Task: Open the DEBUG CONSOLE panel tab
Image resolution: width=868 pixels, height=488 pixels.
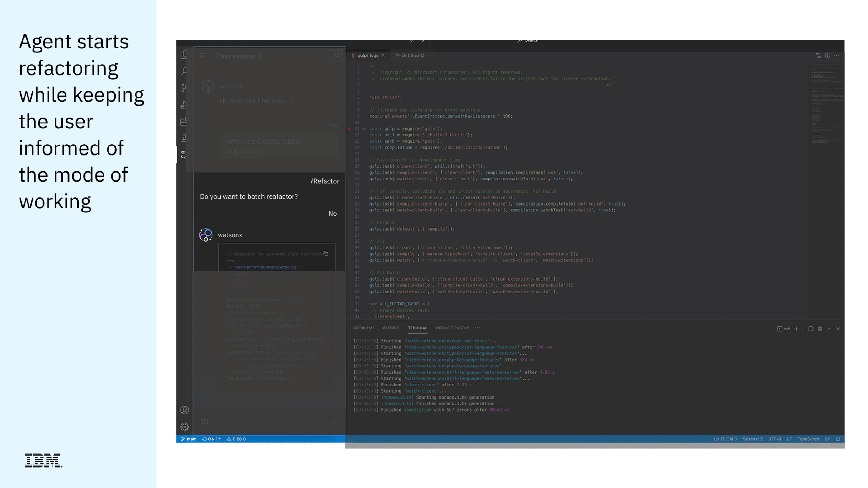Action: (452, 328)
